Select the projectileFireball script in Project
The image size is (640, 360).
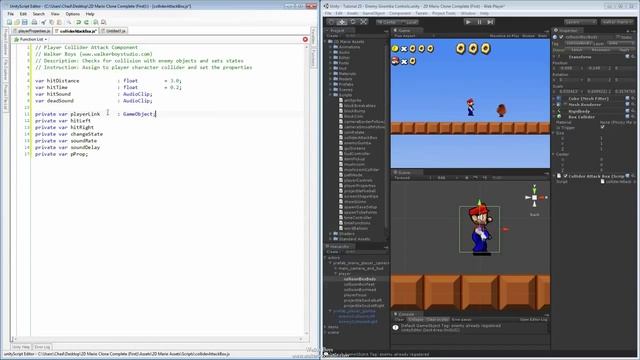coord(360,191)
